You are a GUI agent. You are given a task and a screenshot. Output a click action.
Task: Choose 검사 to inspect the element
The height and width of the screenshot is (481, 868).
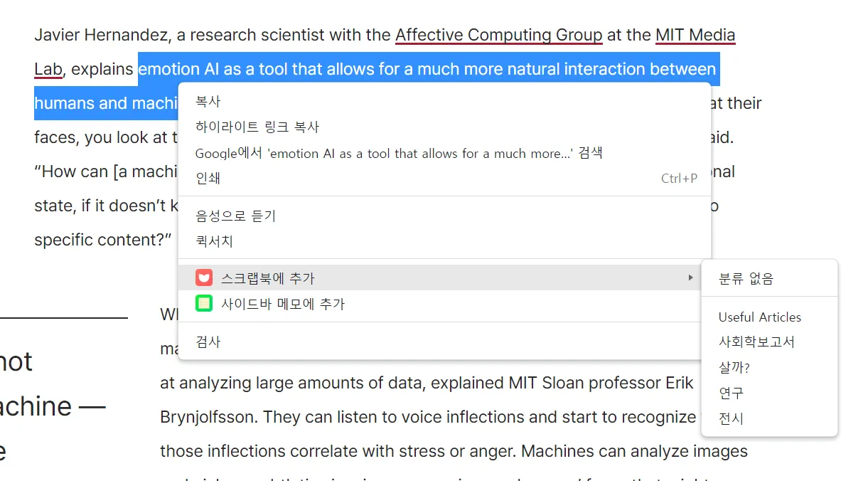208,342
